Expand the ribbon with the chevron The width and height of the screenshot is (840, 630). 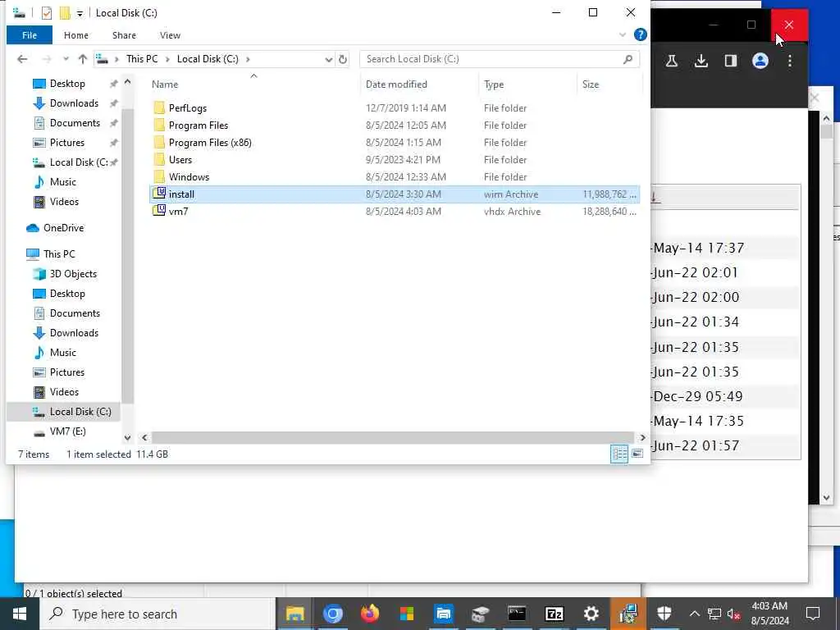click(623, 34)
